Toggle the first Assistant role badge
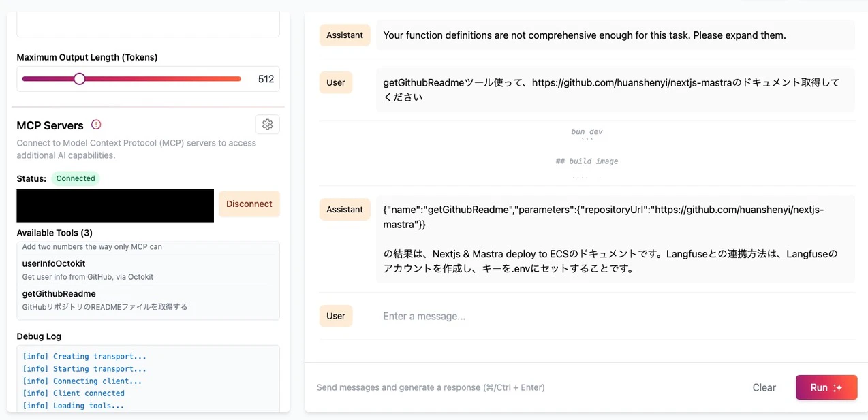This screenshot has width=868, height=420. click(345, 35)
